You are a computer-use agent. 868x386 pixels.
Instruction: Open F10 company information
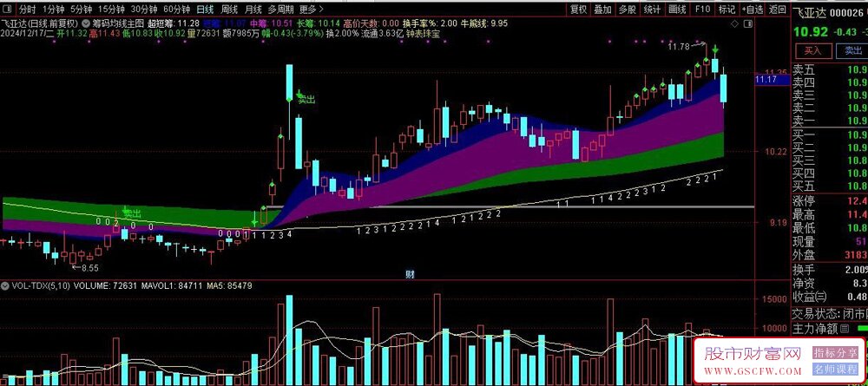point(702,10)
